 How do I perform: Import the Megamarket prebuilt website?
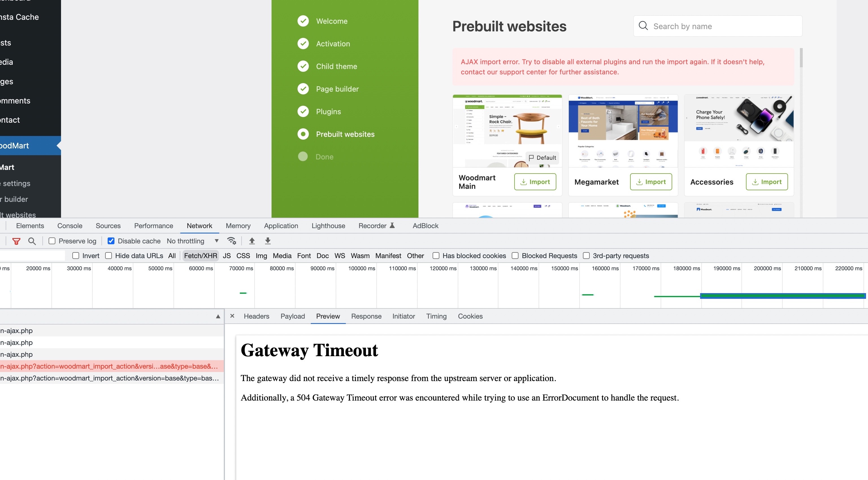[x=651, y=182]
